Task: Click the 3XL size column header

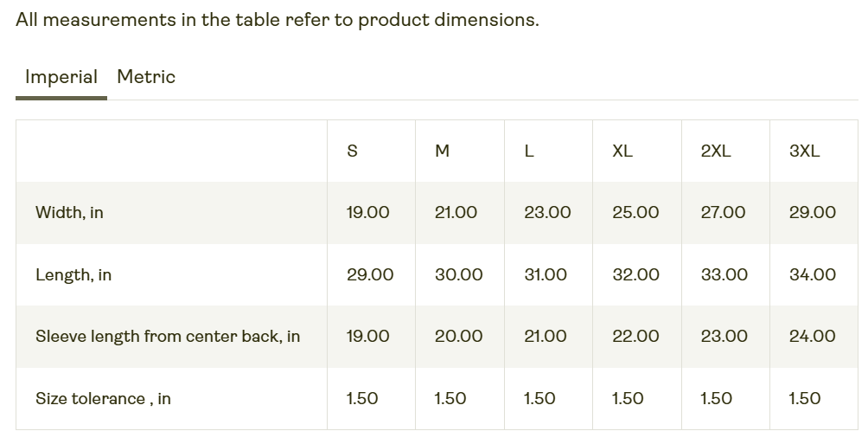Action: tap(804, 151)
